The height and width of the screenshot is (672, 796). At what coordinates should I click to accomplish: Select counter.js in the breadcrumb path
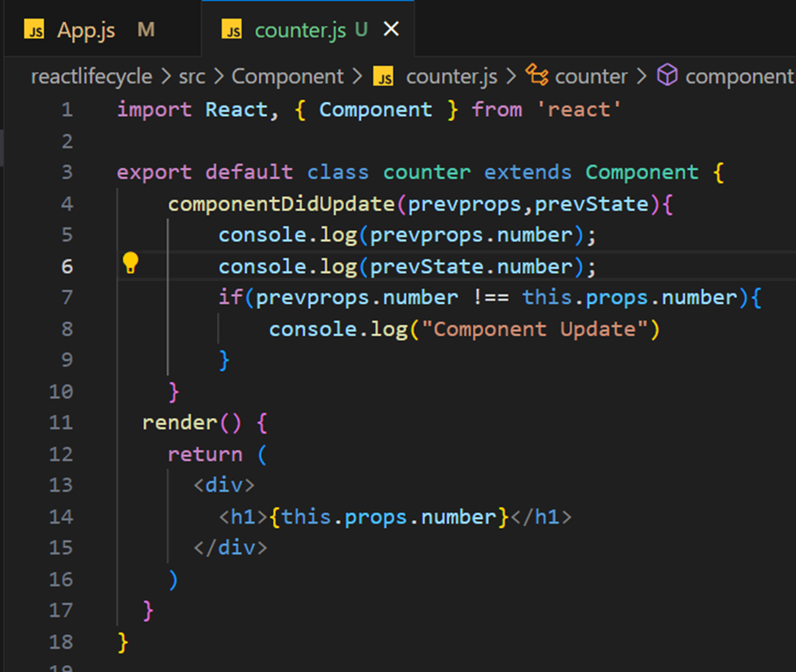pos(452,76)
